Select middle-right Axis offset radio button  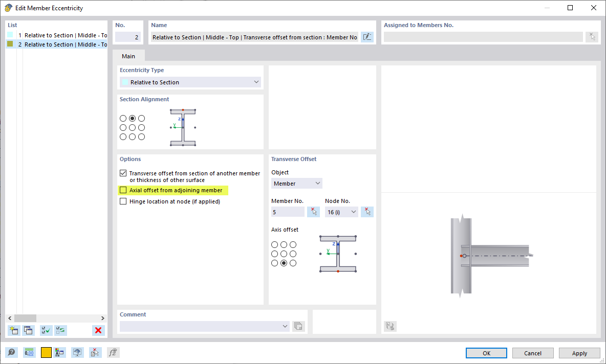293,254
